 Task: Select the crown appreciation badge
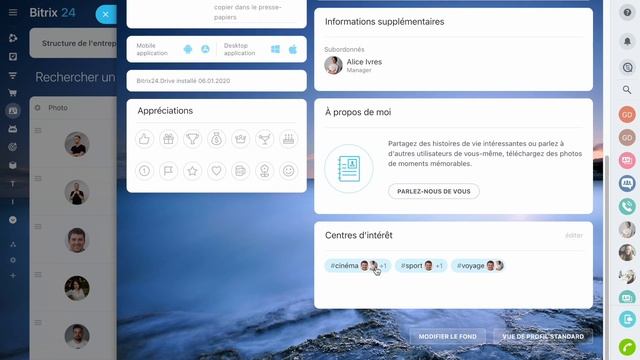[240, 139]
